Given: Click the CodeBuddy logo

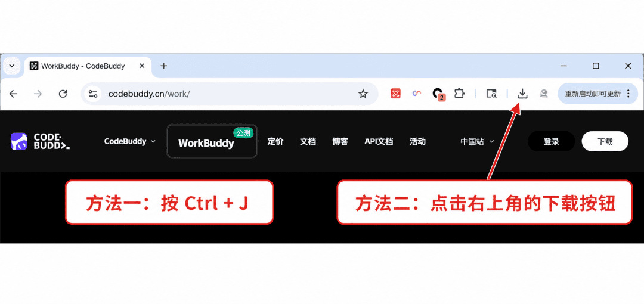Looking at the screenshot, I should [x=41, y=141].
